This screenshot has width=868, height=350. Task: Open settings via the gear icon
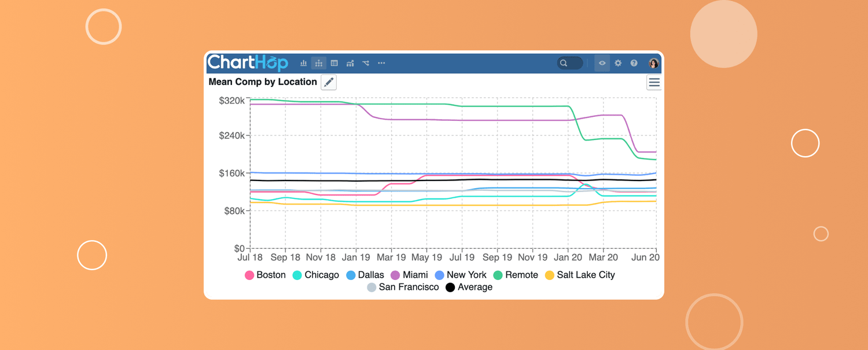(x=618, y=63)
